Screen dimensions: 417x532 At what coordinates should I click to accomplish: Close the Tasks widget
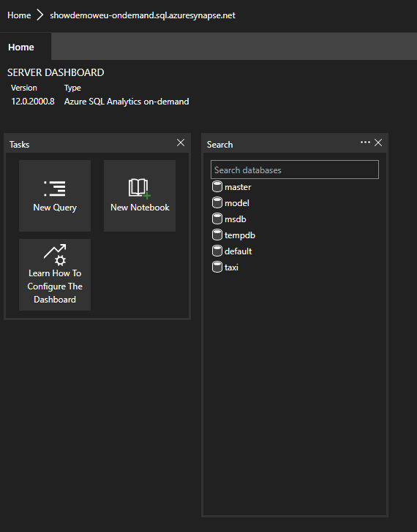[181, 142]
